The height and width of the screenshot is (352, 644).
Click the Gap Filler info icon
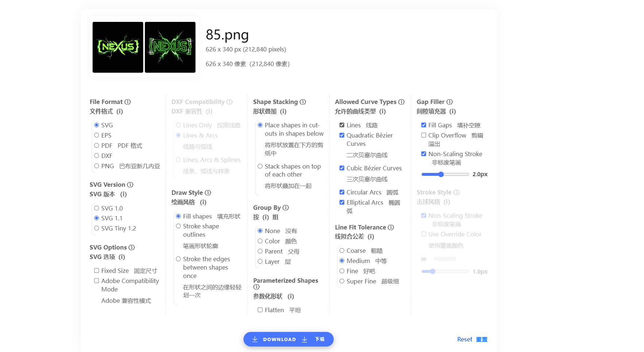pyautogui.click(x=449, y=102)
